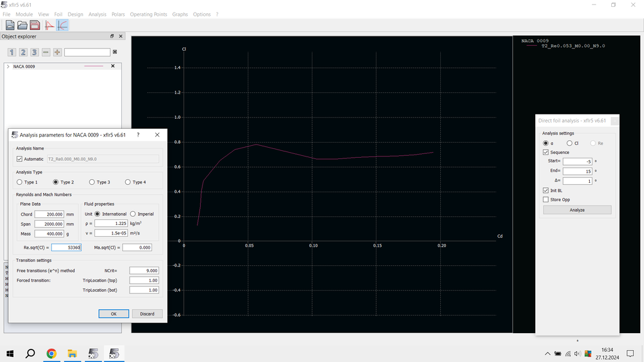Click the Save Project disk icon

pyautogui.click(x=35, y=25)
